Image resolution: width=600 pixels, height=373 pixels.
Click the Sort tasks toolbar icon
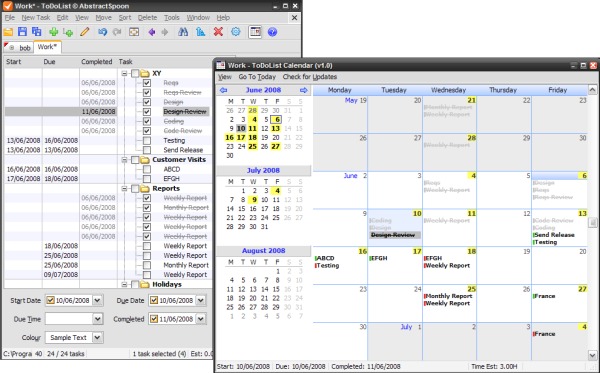[201, 32]
